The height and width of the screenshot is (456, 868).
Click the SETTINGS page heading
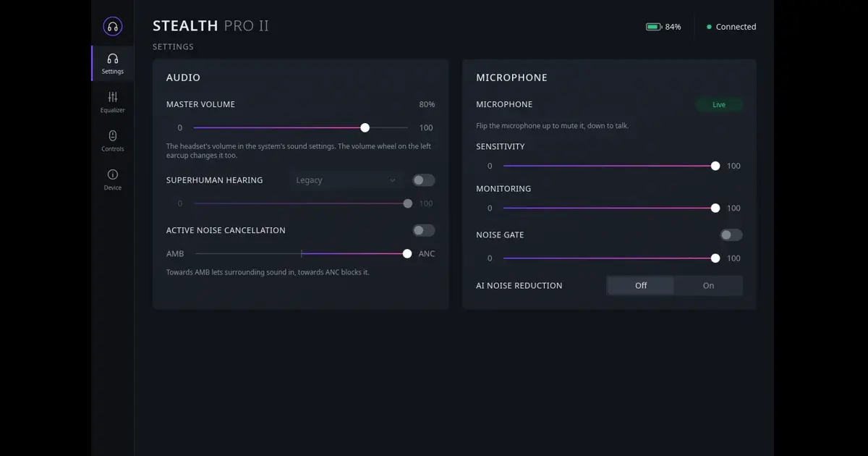[173, 46]
